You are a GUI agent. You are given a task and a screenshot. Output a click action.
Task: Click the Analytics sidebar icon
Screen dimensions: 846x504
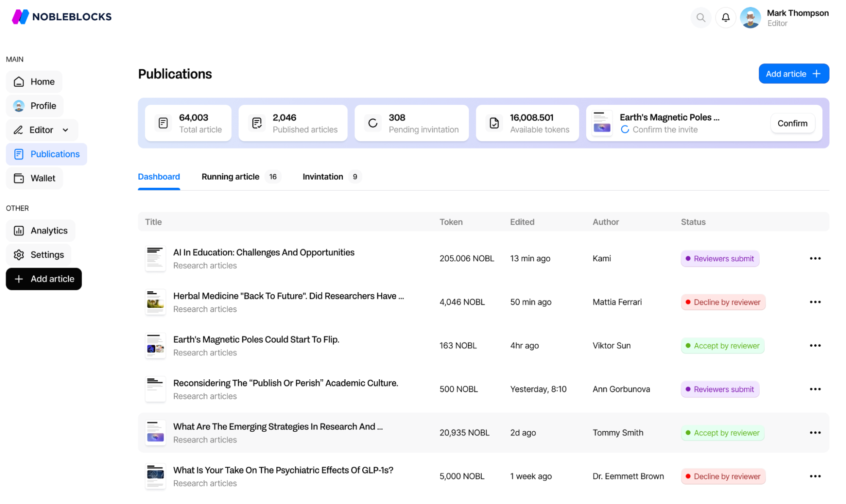pos(19,230)
